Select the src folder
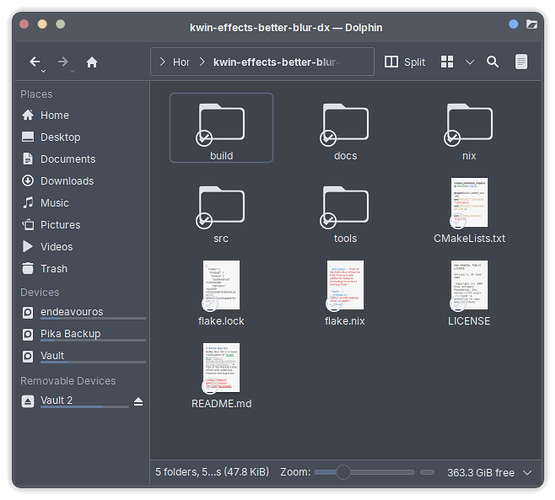The image size is (555, 500). [221, 210]
